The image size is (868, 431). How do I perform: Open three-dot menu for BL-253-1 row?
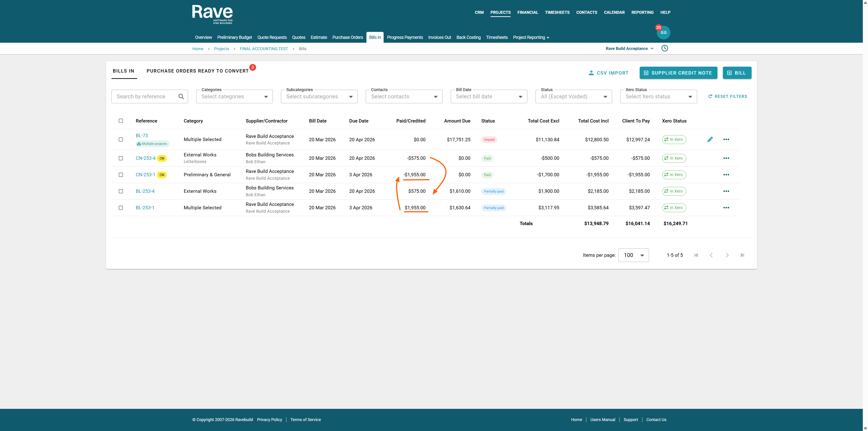(726, 207)
